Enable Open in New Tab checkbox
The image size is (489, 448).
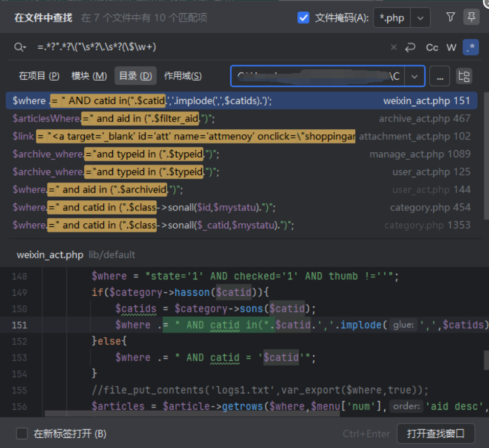22,433
